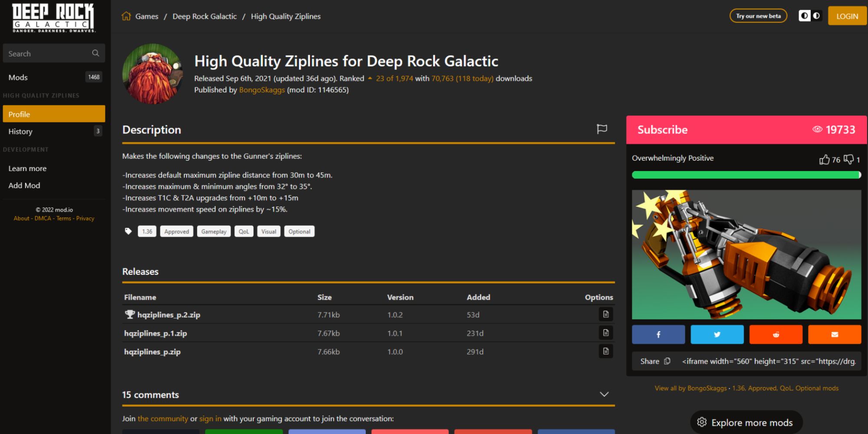Click Try our new beta button

(758, 16)
